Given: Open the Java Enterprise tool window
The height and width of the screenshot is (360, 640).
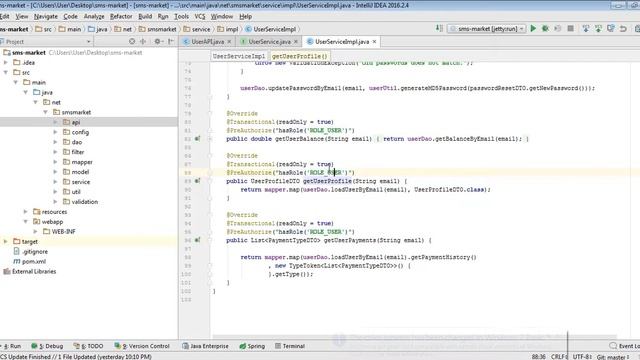Looking at the screenshot, I should [205, 346].
